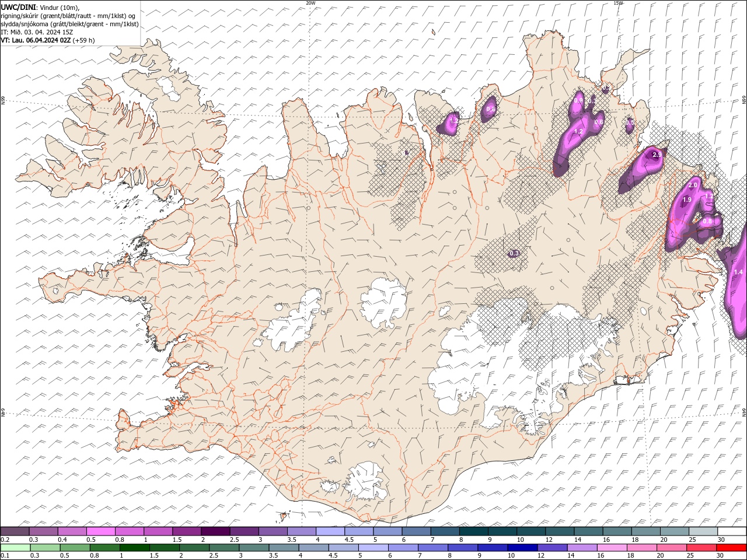
Task: Pick the 0.5 green swatch in rain legend
Action: click(74, 547)
